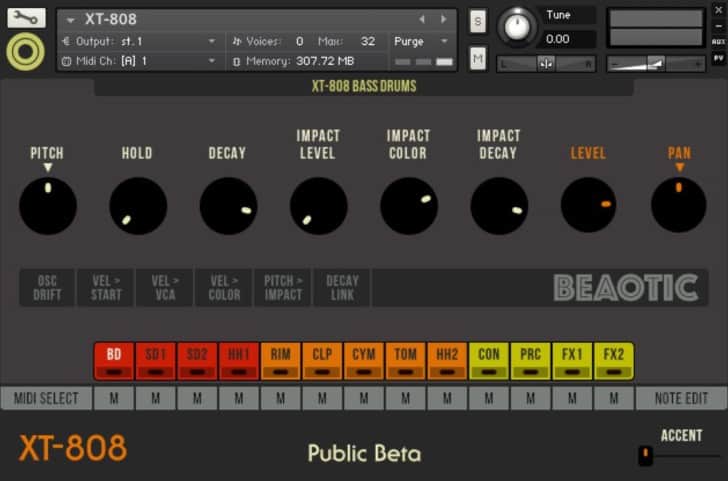The width and height of the screenshot is (728, 481).
Task: Open the instrument name dropdown arrow beside XT-808
Action: tap(71, 20)
